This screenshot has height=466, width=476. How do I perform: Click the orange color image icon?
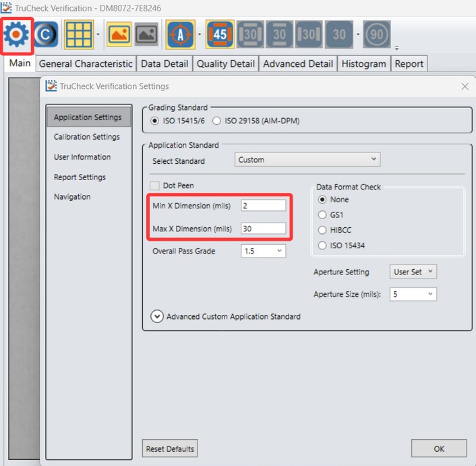point(119,34)
